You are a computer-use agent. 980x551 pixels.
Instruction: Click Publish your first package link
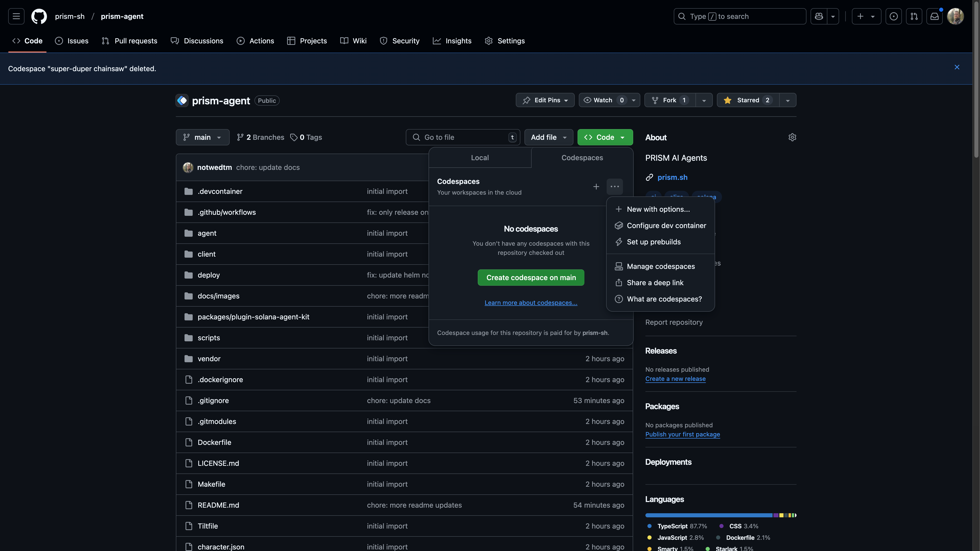(682, 434)
